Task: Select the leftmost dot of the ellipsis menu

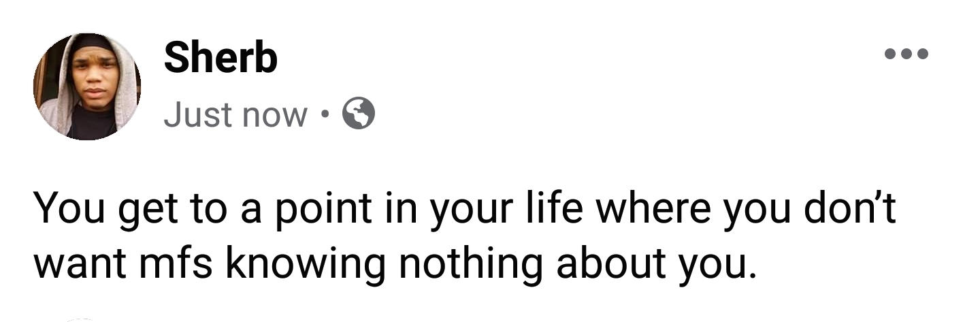Action: (x=889, y=54)
